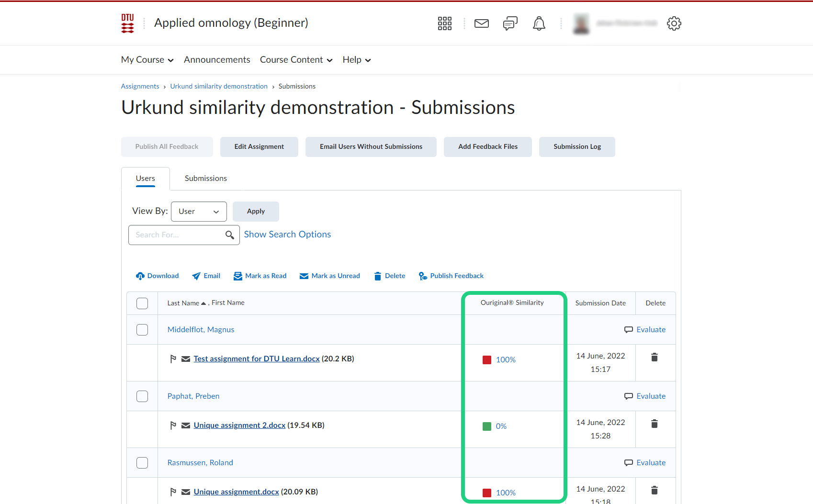This screenshot has width=813, height=504.
Task: Go to Announcements in navigation bar
Action: 217,60
